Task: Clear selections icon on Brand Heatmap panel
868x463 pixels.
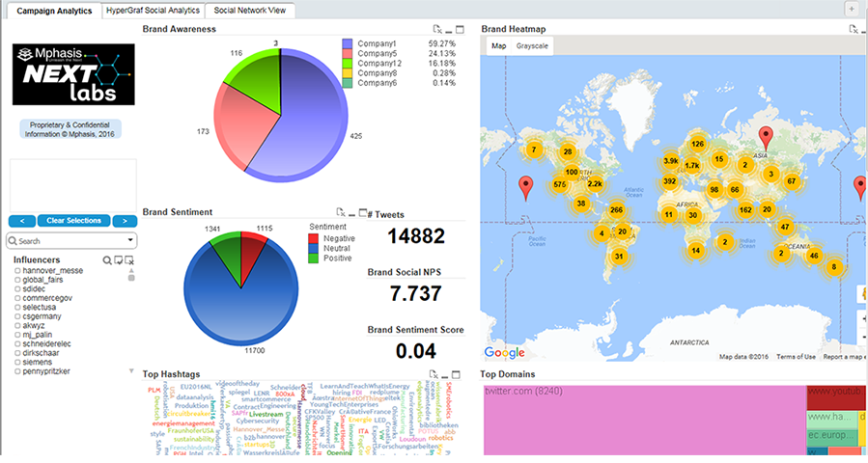Action: click(x=854, y=29)
